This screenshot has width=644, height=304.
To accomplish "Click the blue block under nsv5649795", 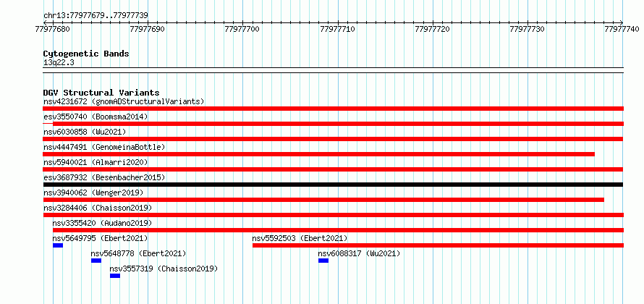I will 57,245.
